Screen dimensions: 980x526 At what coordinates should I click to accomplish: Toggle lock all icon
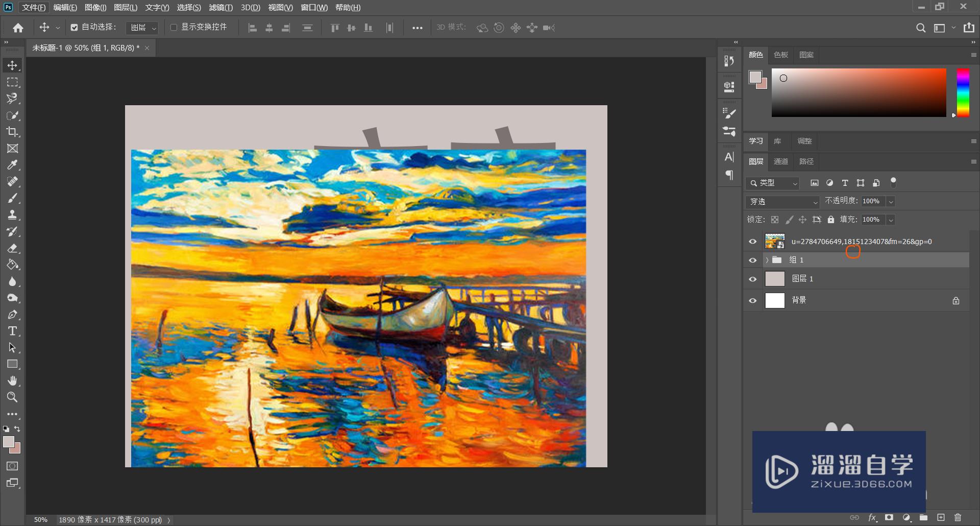[x=831, y=220]
